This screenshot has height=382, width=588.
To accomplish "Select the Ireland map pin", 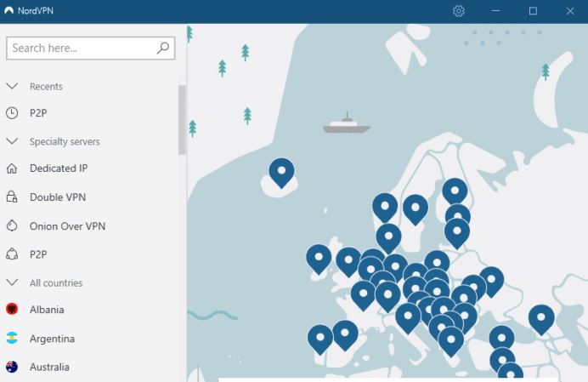I will 319,259.
